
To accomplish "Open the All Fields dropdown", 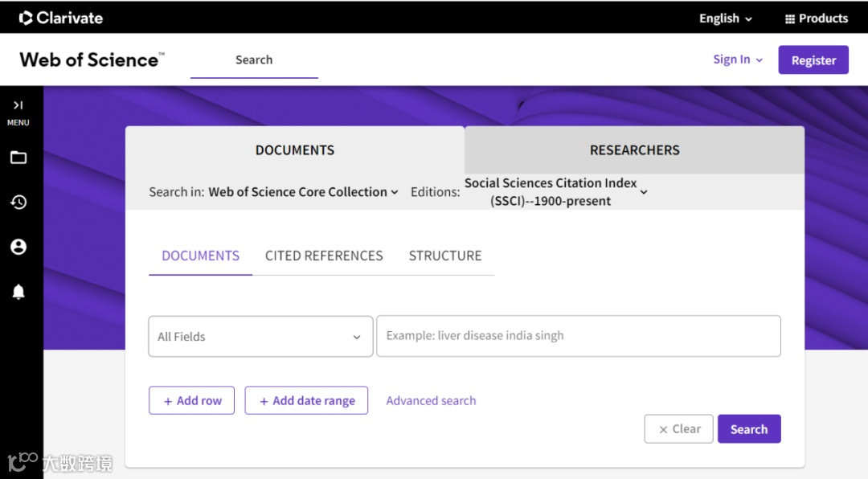I will pos(260,336).
